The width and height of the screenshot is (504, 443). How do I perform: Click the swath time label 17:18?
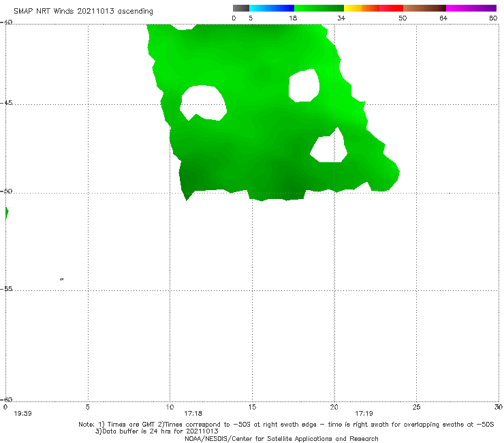coord(193,414)
